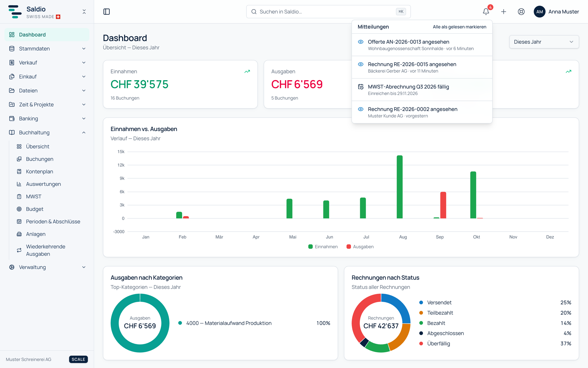588x368 pixels.
Task: Click Alle als gelesen markieren
Action: pyautogui.click(x=459, y=27)
